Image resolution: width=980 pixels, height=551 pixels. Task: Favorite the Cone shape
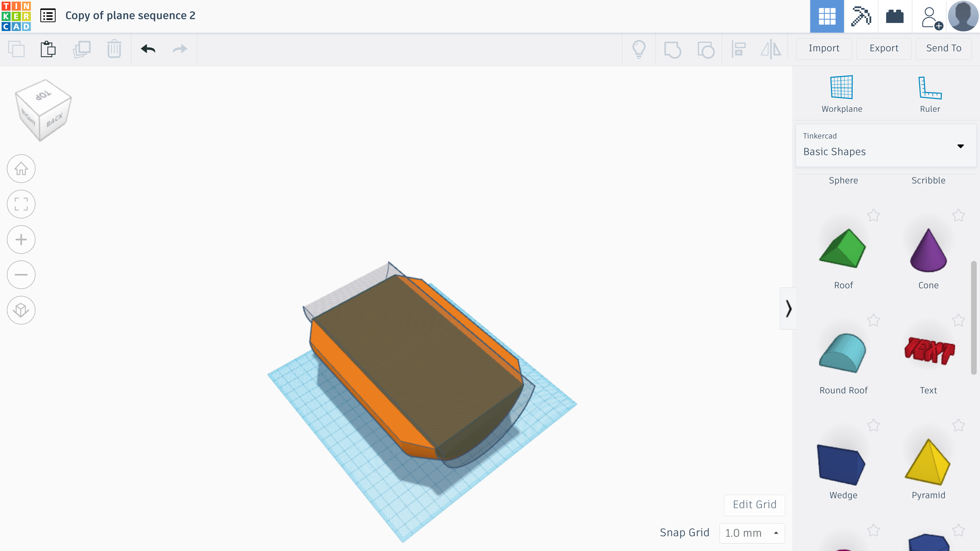pos(959,215)
